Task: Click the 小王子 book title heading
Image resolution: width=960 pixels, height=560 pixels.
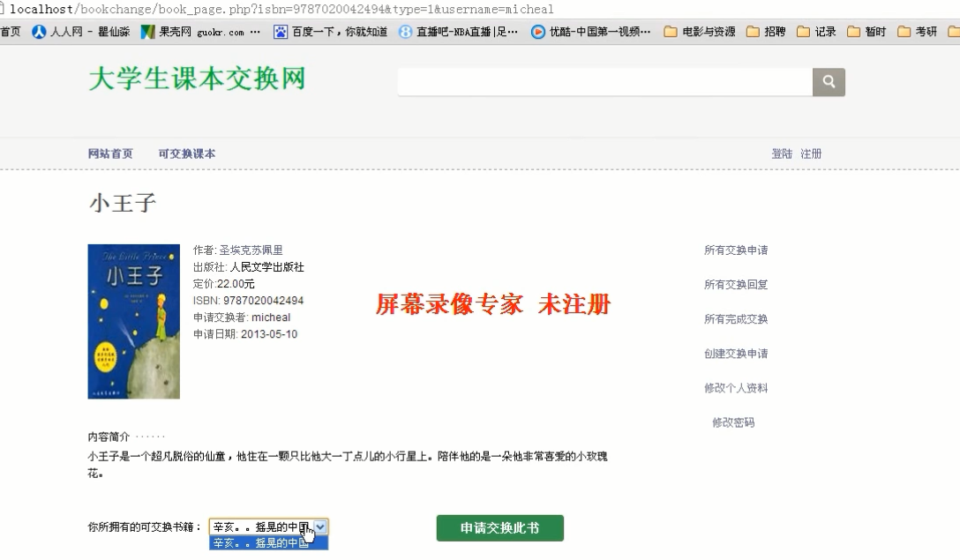Action: [123, 203]
